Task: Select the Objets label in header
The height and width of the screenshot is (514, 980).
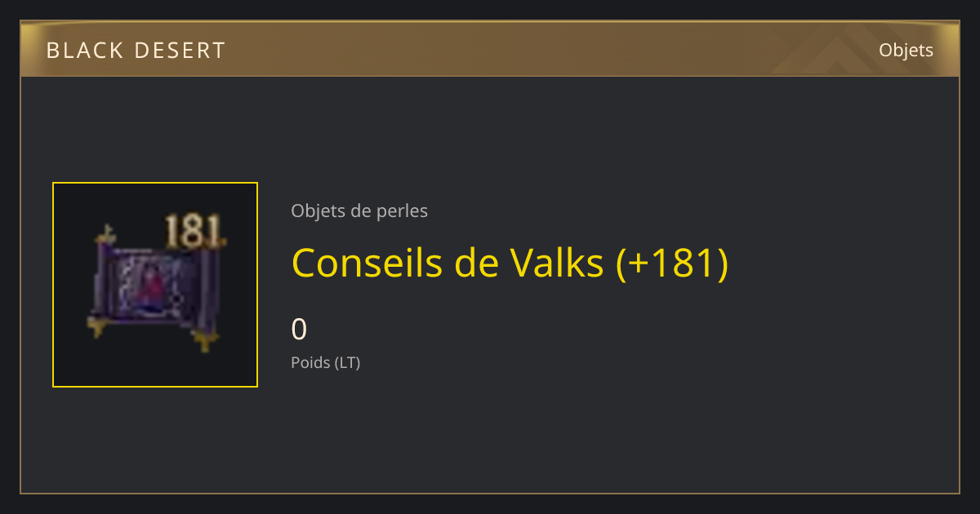Action: click(x=906, y=51)
